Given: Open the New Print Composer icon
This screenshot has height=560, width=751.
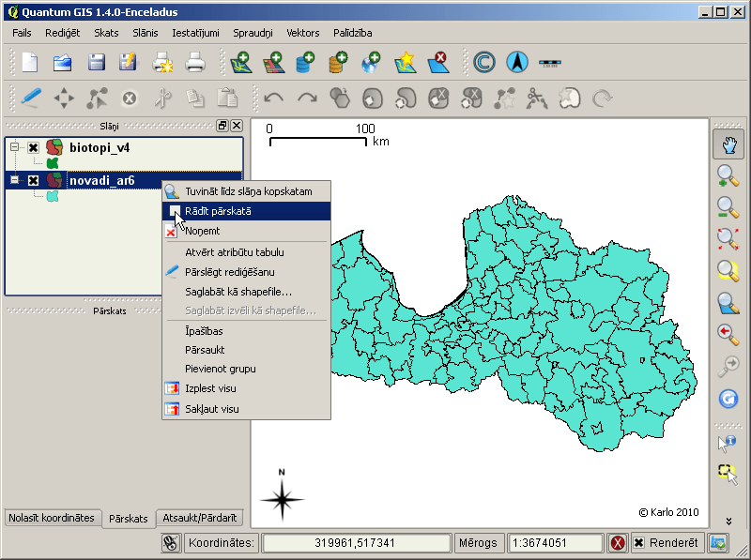Looking at the screenshot, I should coord(162,63).
